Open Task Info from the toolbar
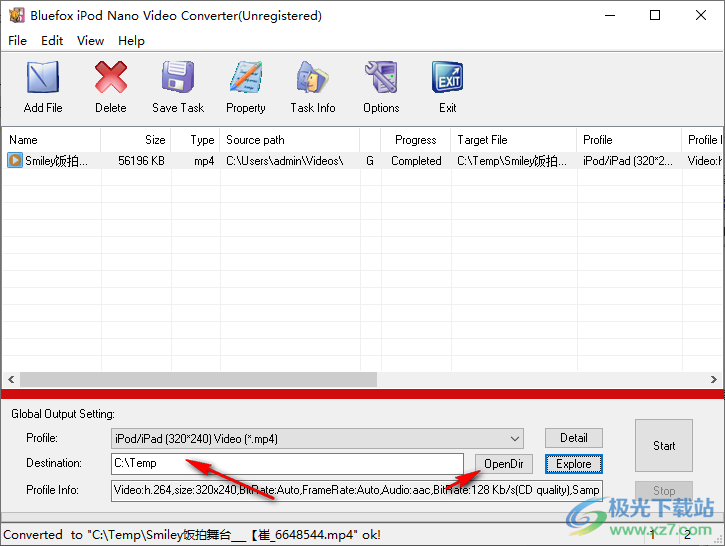725x546 pixels. click(x=313, y=77)
